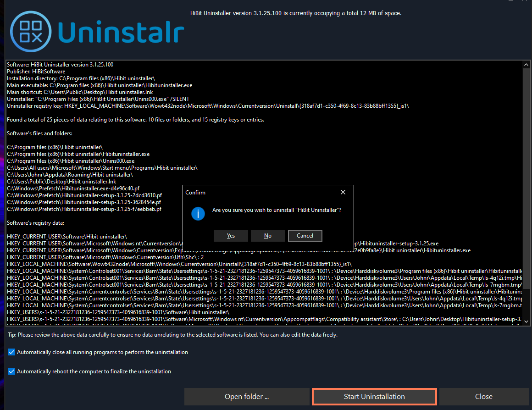Click the Open folder button
Viewport: 532px width, 410px height.
[247, 396]
